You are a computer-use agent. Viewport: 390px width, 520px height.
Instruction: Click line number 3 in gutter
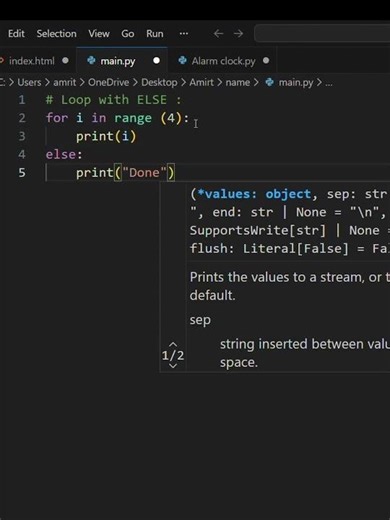(22, 136)
